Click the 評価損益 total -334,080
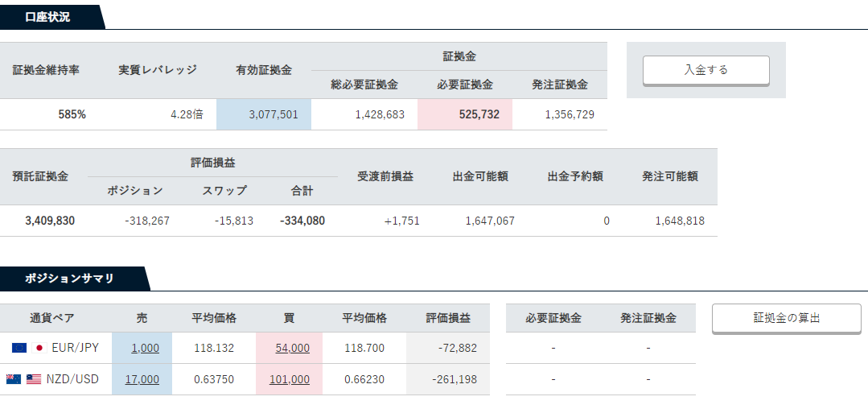 (x=302, y=221)
